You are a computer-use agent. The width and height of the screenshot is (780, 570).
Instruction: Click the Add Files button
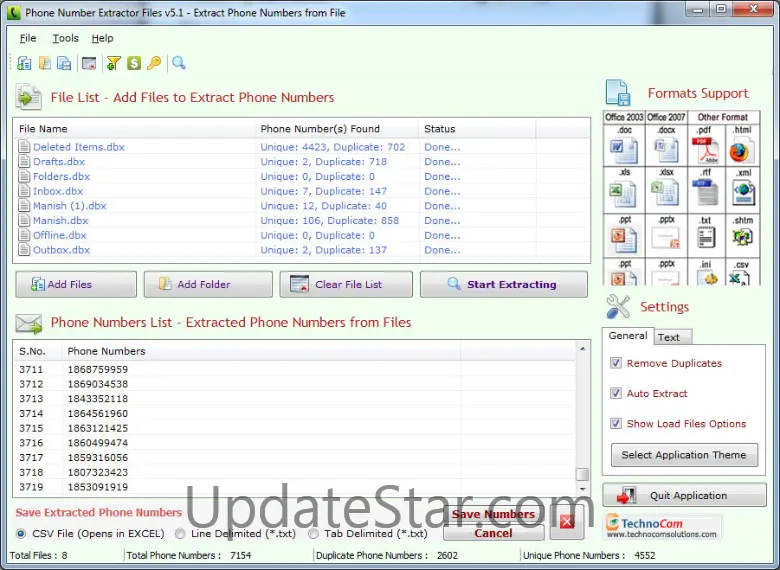click(x=76, y=285)
